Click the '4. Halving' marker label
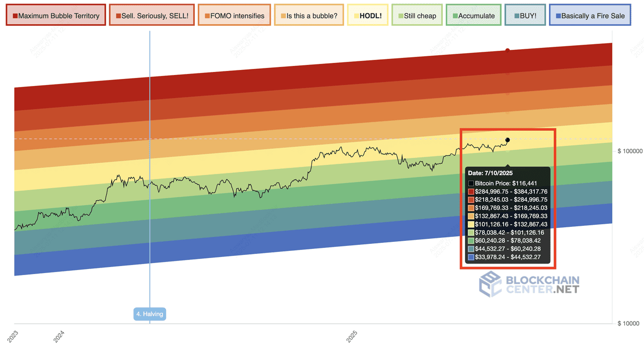The image size is (644, 347). [x=149, y=314]
